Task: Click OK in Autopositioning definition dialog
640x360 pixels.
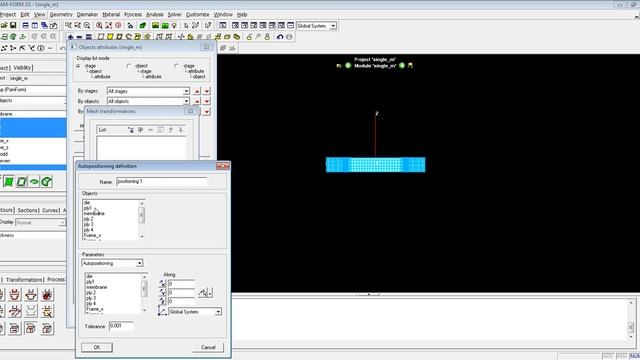Action: (97, 347)
